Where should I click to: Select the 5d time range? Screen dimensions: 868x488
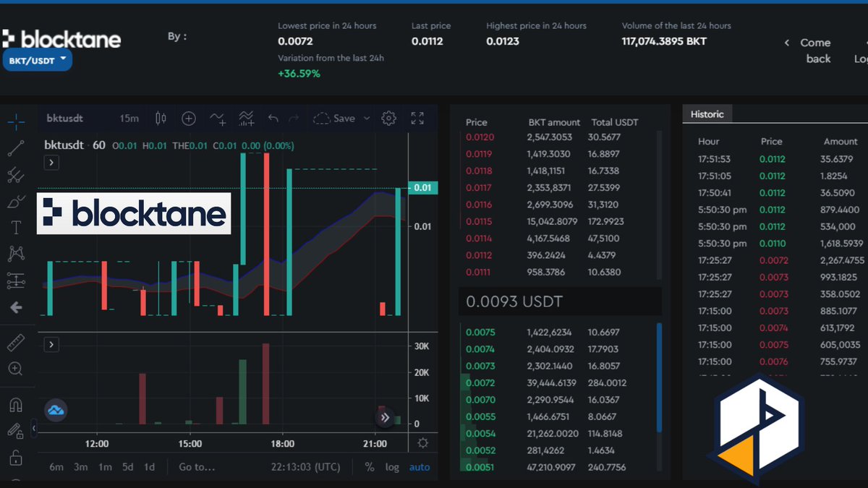click(127, 467)
